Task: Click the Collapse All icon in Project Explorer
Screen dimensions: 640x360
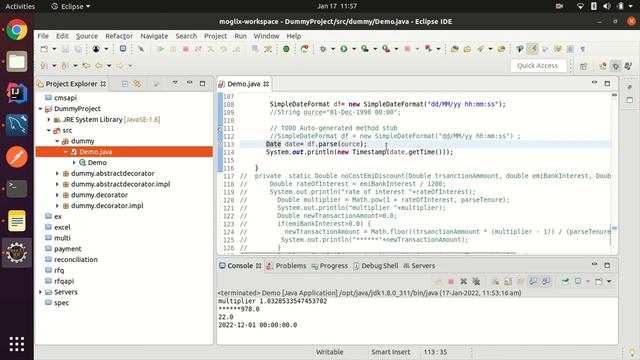Action: [x=125, y=84]
